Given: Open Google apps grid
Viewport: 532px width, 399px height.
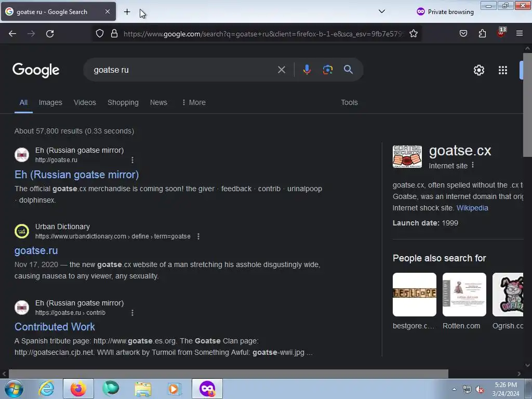Looking at the screenshot, I should click(503, 70).
